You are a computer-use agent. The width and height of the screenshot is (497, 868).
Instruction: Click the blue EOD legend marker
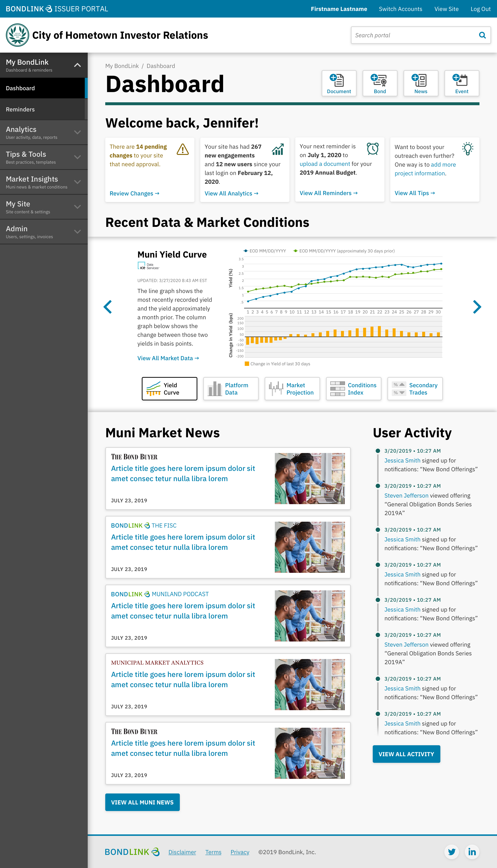pyautogui.click(x=245, y=251)
